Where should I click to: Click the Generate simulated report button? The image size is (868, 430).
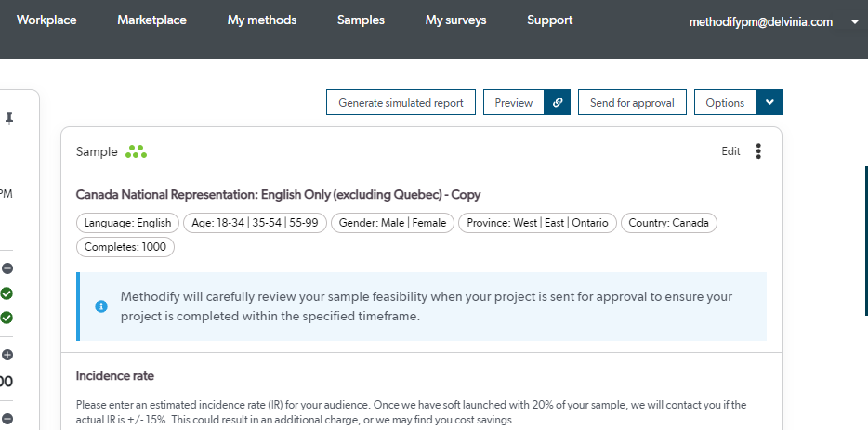[x=401, y=103]
